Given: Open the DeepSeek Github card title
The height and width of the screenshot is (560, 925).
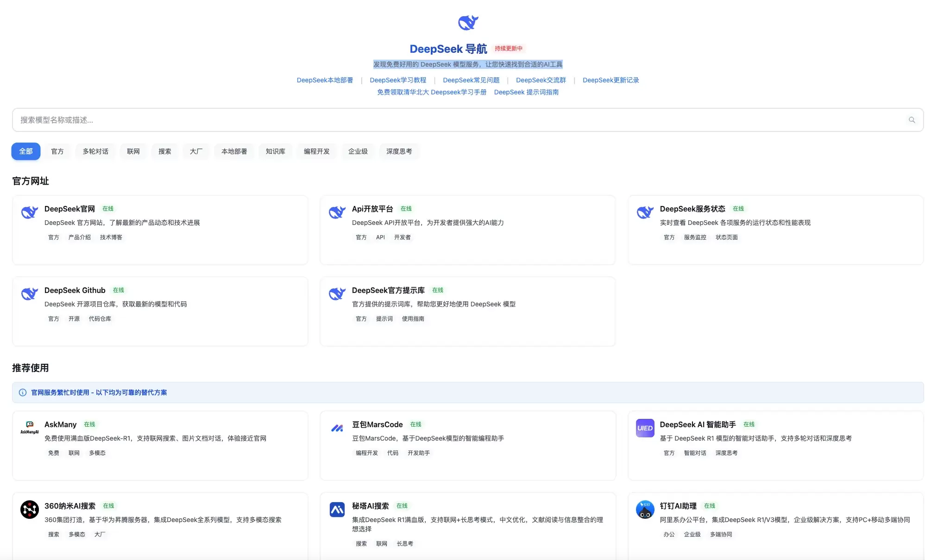Looking at the screenshot, I should tap(75, 290).
